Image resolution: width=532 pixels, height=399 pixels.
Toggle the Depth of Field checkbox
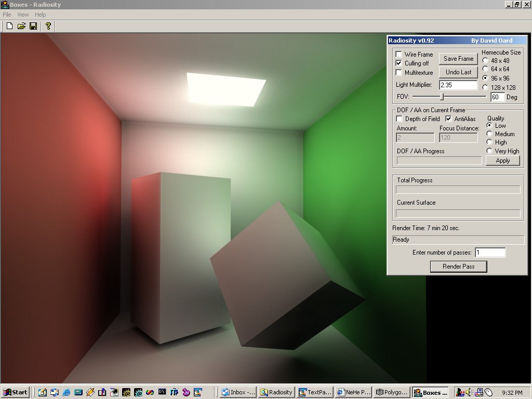(400, 119)
